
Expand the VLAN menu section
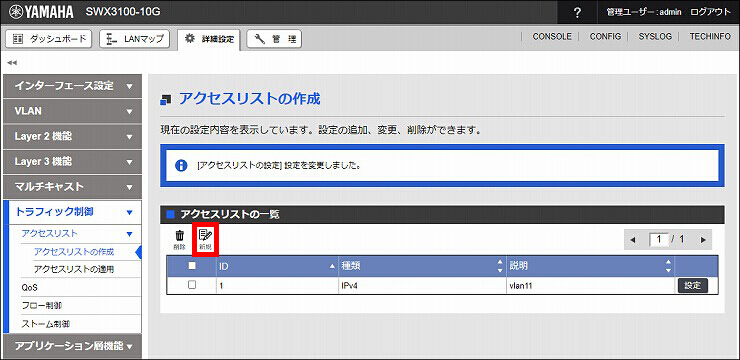tap(72, 111)
